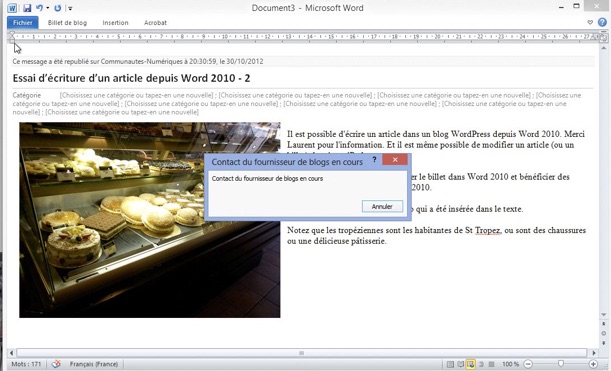Image resolution: width=611 pixels, height=371 pixels.
Task: Switch to Draft view icon
Action: point(491,364)
